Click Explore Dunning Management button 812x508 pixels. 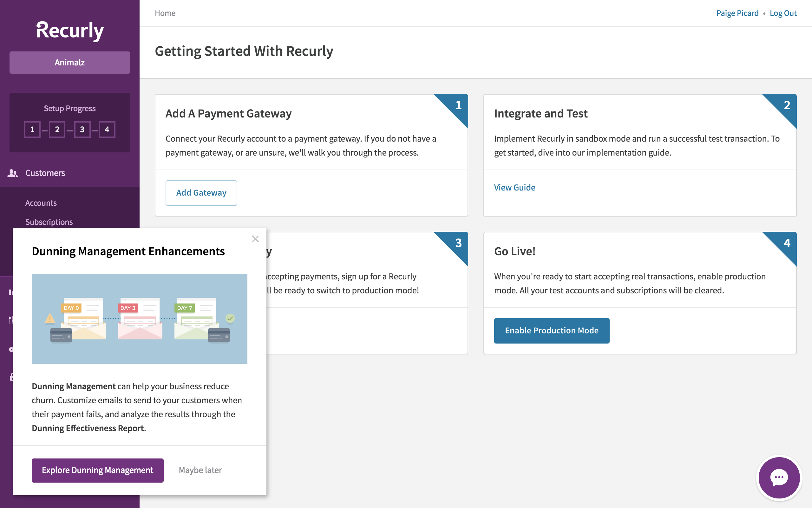(x=98, y=470)
